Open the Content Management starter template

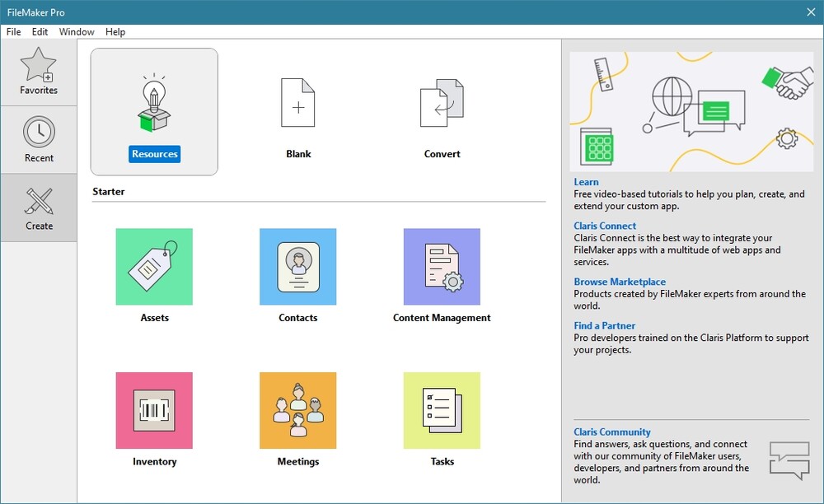pyautogui.click(x=442, y=267)
